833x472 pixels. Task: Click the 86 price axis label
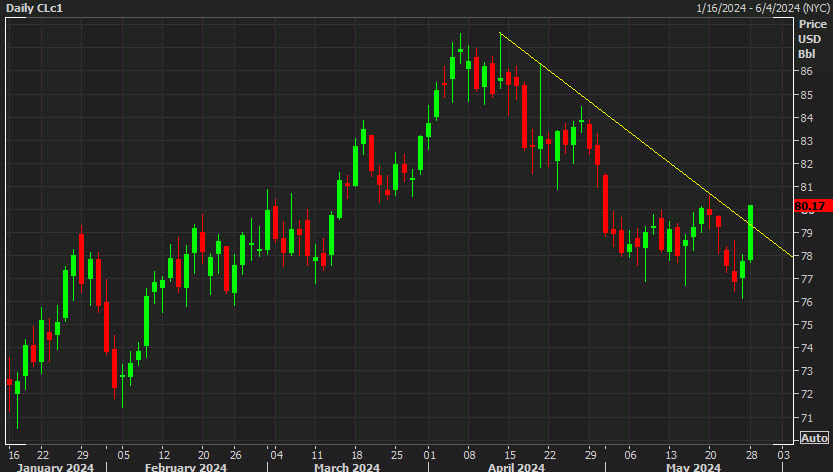click(x=806, y=71)
